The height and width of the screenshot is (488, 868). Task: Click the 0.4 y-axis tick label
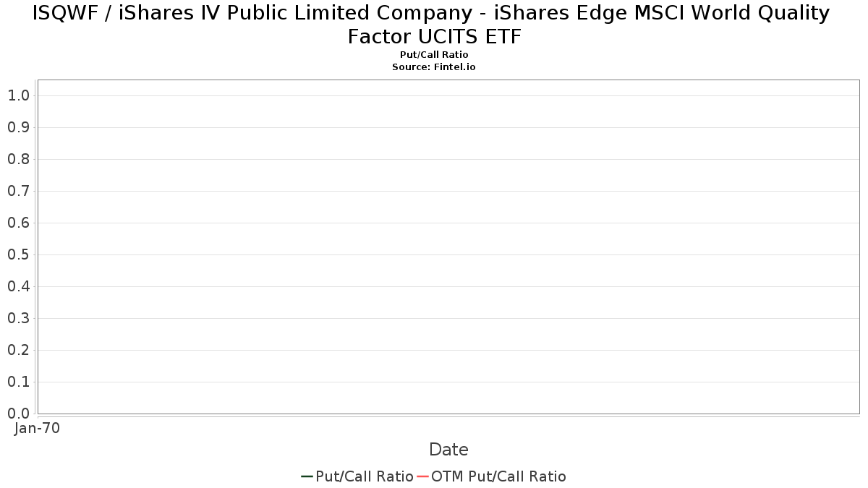(x=18, y=286)
